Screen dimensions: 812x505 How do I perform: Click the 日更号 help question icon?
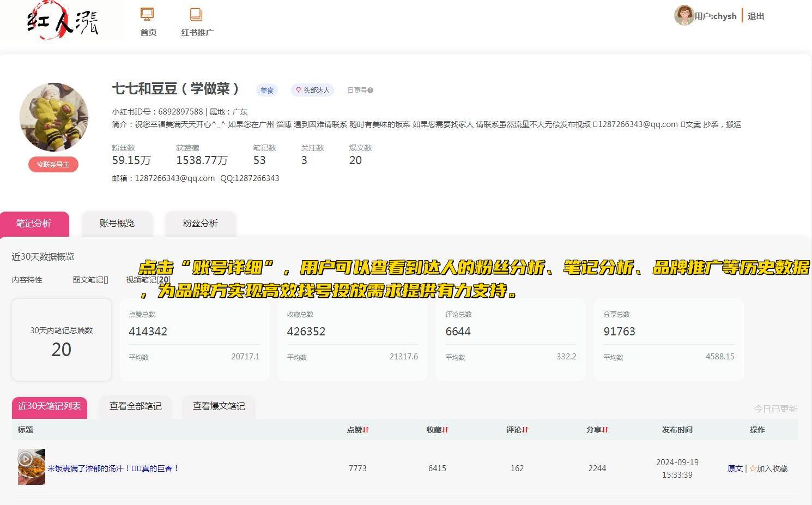click(371, 91)
